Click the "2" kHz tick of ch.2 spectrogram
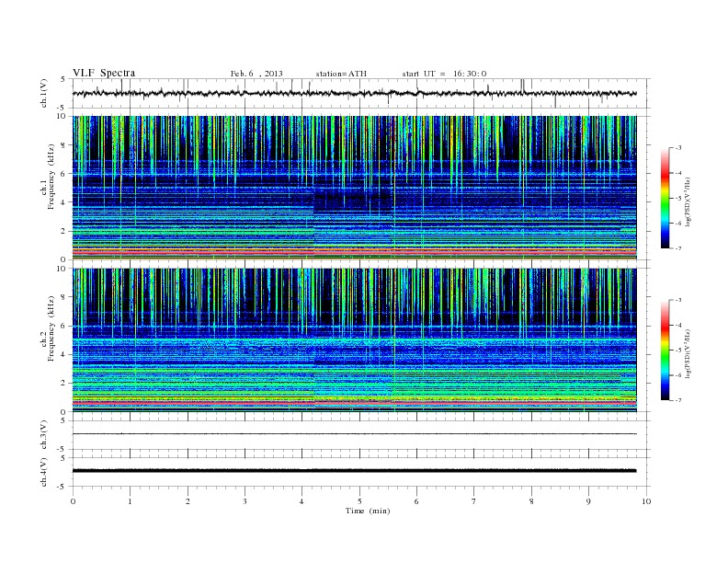The image size is (728, 563). (x=63, y=384)
